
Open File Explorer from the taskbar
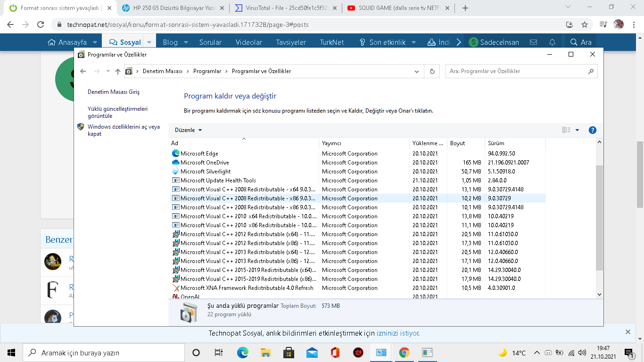pyautogui.click(x=265, y=353)
